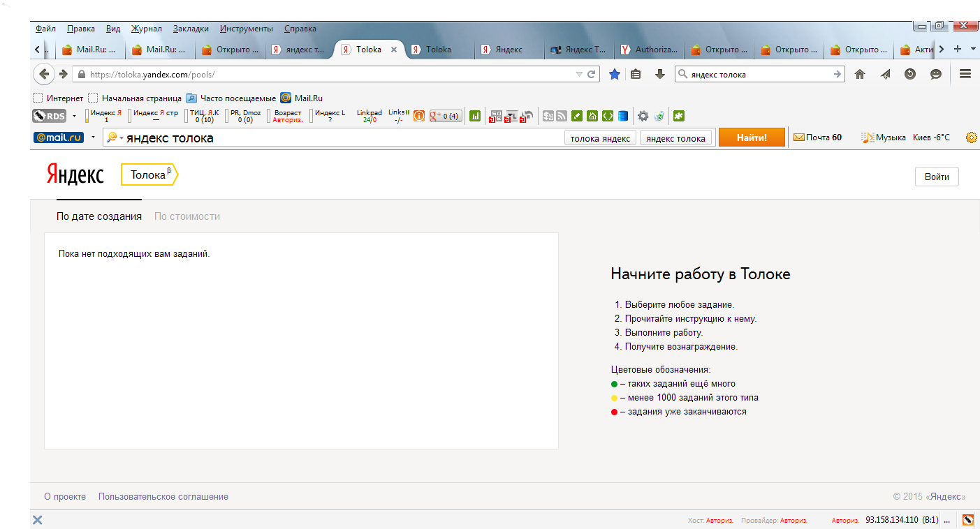Click the orange Найти! search button
980x529 pixels.
coord(752,137)
